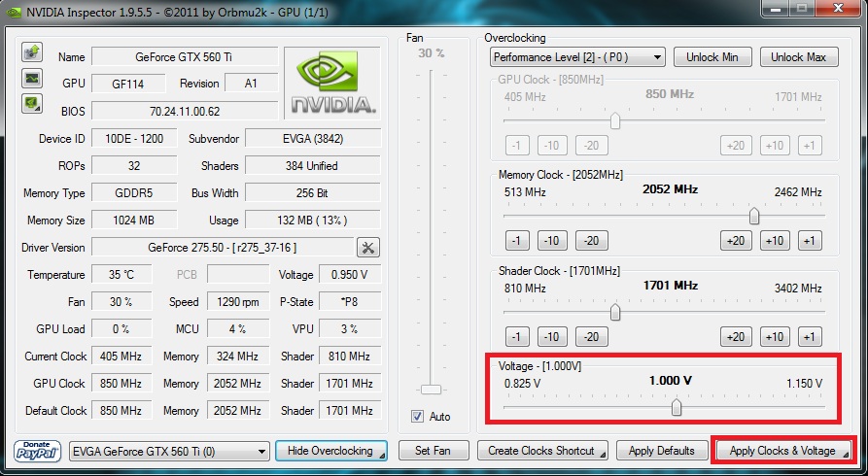Screen dimensions: 868x476
Task: Increase Memory Clock by 20 MHz
Action: click(736, 241)
